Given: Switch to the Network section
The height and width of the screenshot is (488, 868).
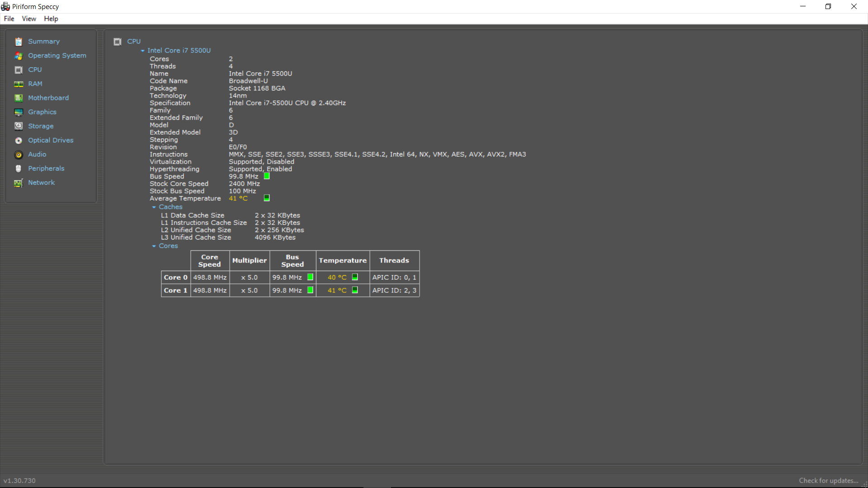Looking at the screenshot, I should click(41, 183).
